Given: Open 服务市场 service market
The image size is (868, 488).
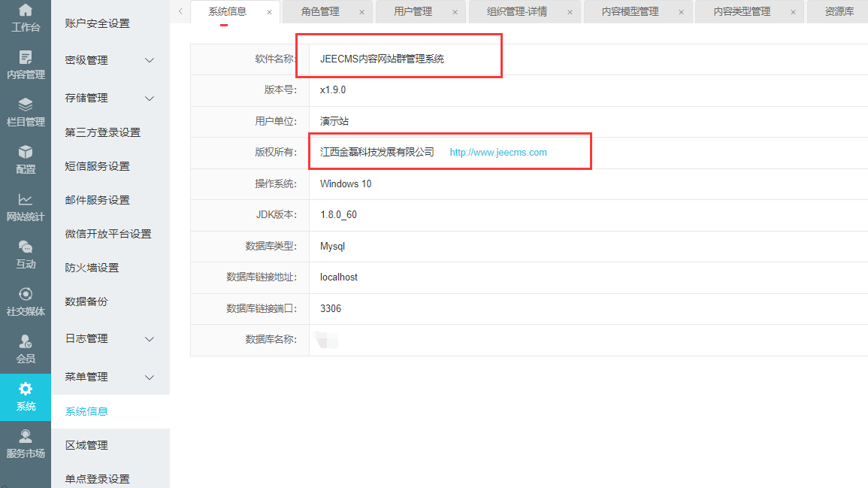Looking at the screenshot, I should coord(26,444).
